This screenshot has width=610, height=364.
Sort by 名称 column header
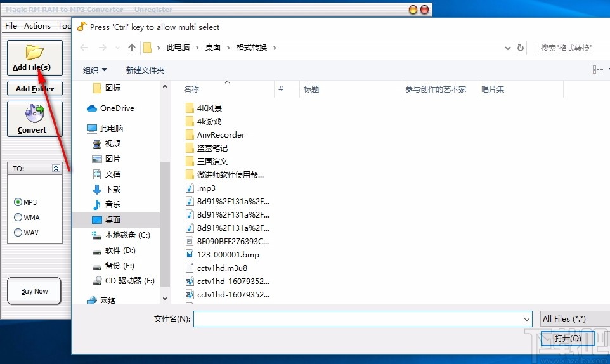191,89
